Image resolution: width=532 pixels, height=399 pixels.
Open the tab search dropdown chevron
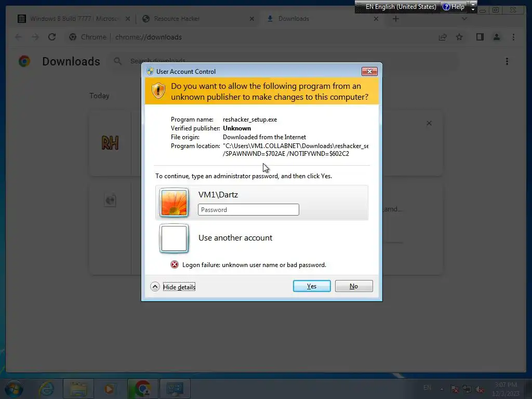coord(464,19)
